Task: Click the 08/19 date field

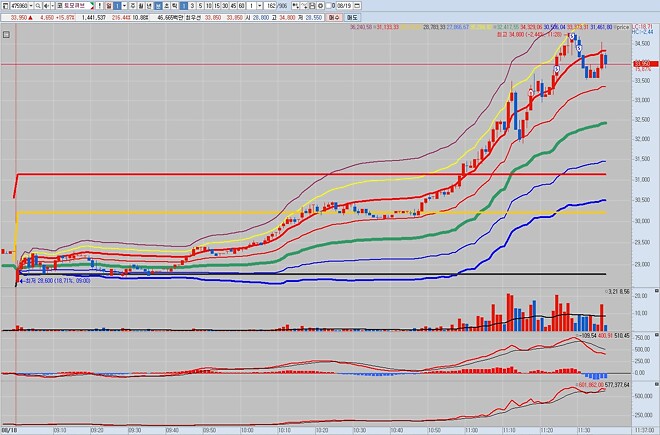Action: point(345,6)
